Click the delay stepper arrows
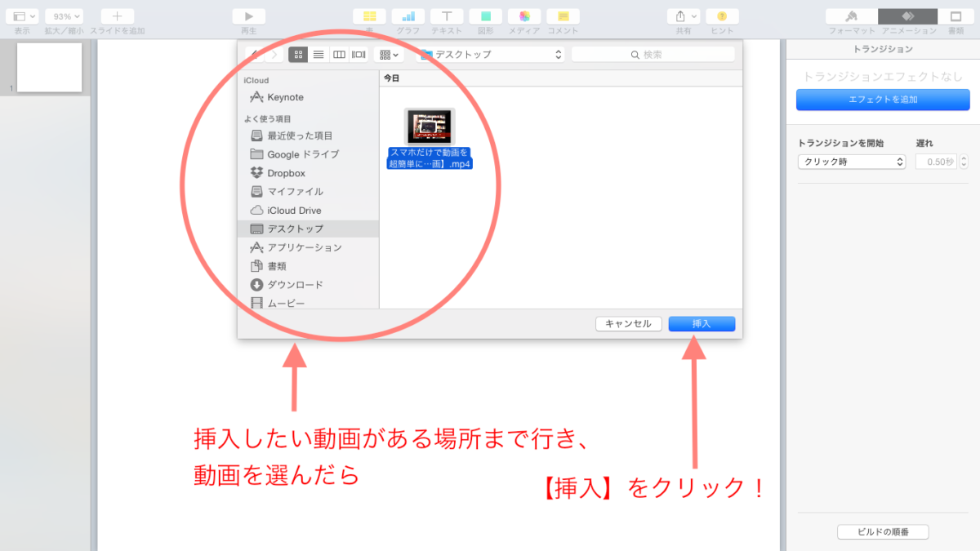This screenshot has width=980, height=551. click(964, 162)
